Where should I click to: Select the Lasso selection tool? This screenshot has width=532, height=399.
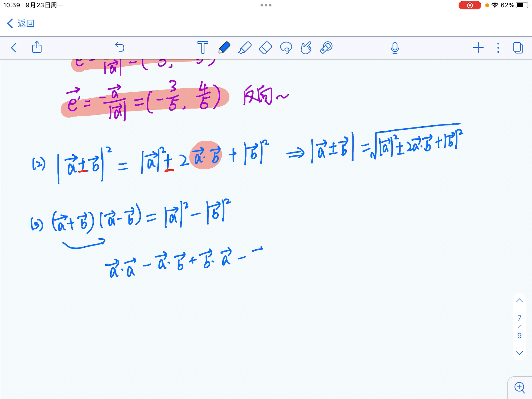(x=286, y=48)
